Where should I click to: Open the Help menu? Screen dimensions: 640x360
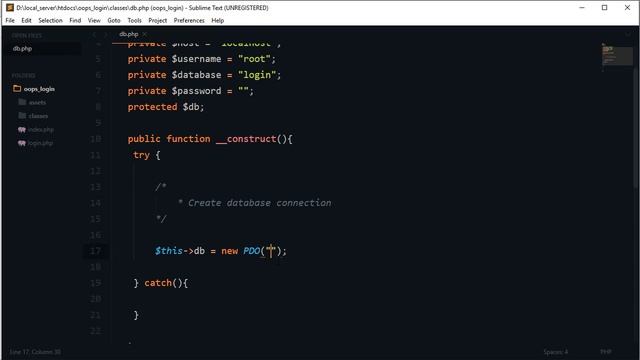coord(218,20)
